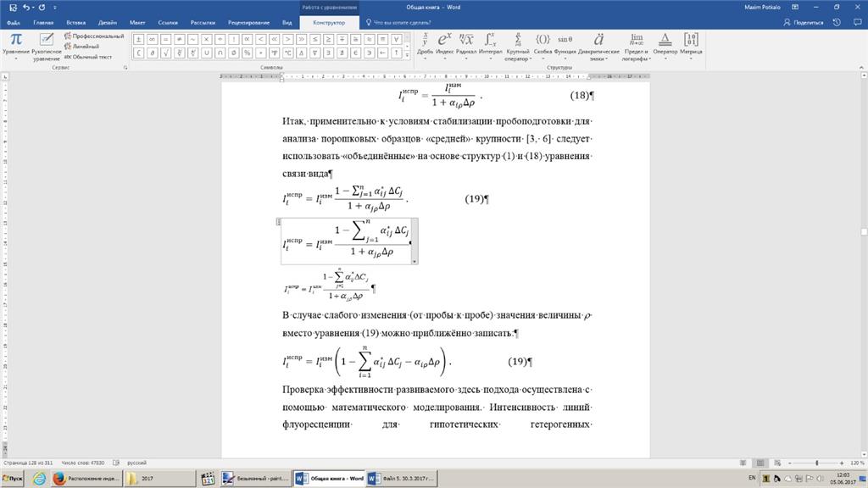Open the Сервис group dialog launcher
The image size is (868, 488).
click(x=125, y=68)
